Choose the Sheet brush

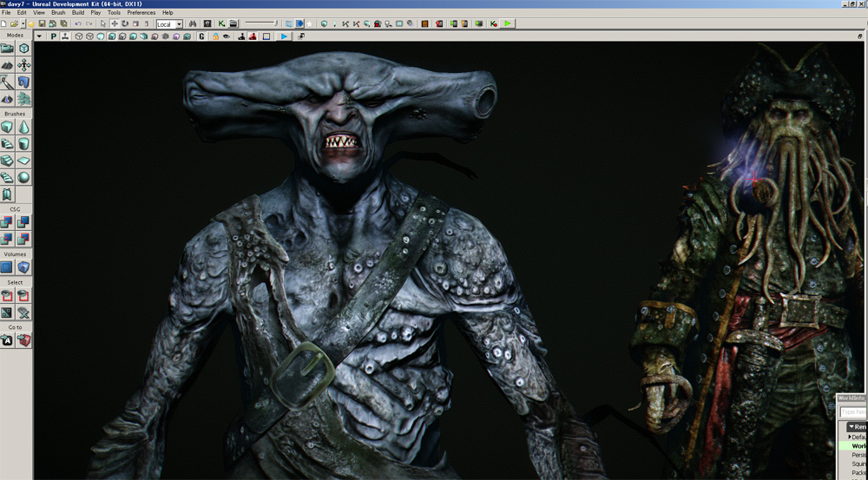pyautogui.click(x=23, y=161)
